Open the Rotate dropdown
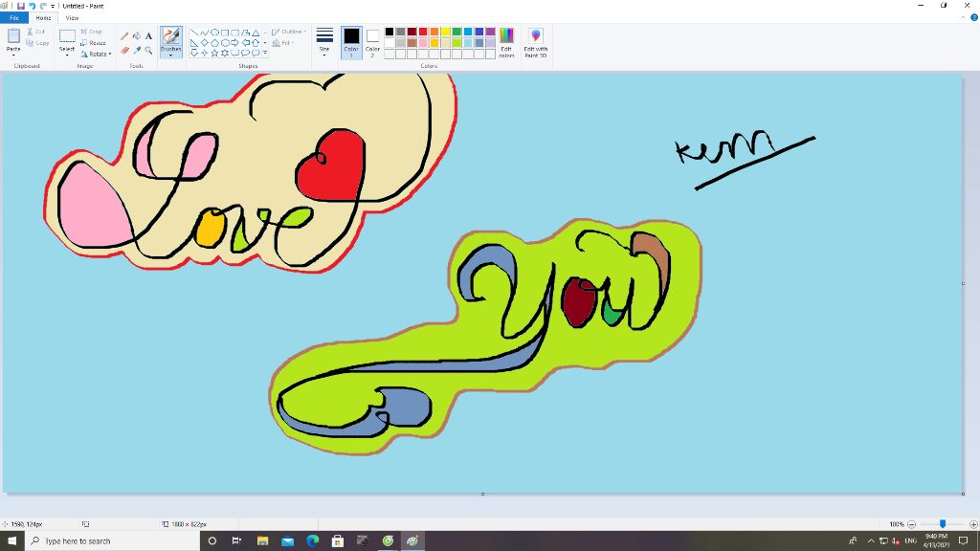 pyautogui.click(x=97, y=55)
